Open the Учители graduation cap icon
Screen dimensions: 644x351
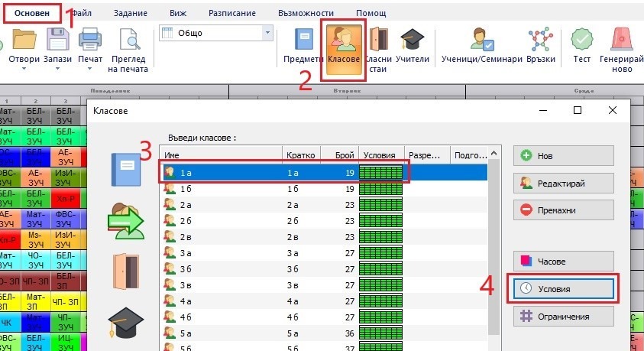click(412, 39)
